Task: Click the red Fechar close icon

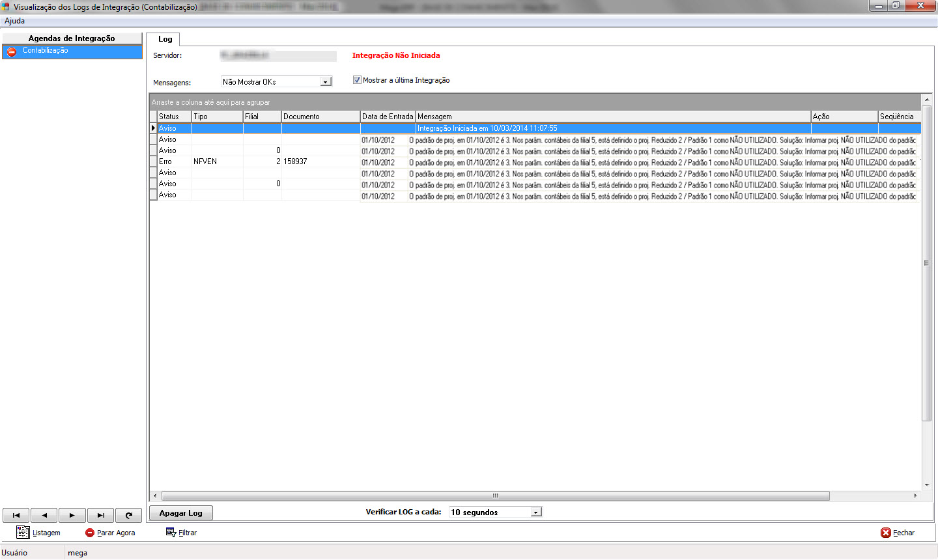Action: tap(886, 533)
